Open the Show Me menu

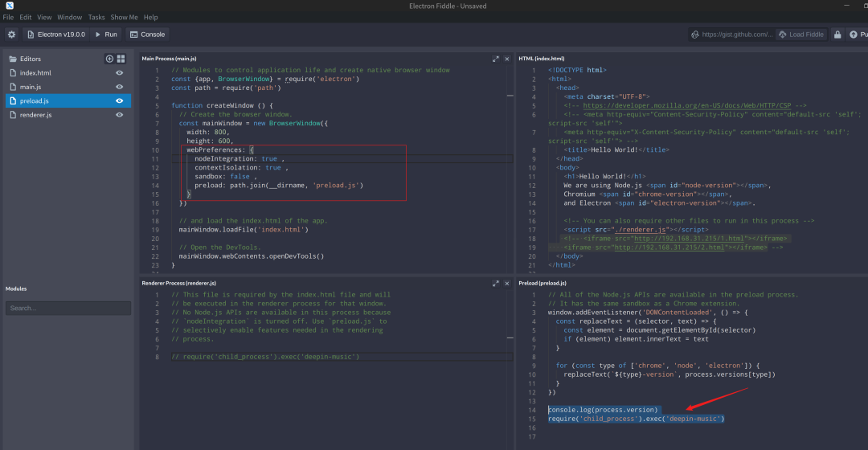tap(124, 17)
